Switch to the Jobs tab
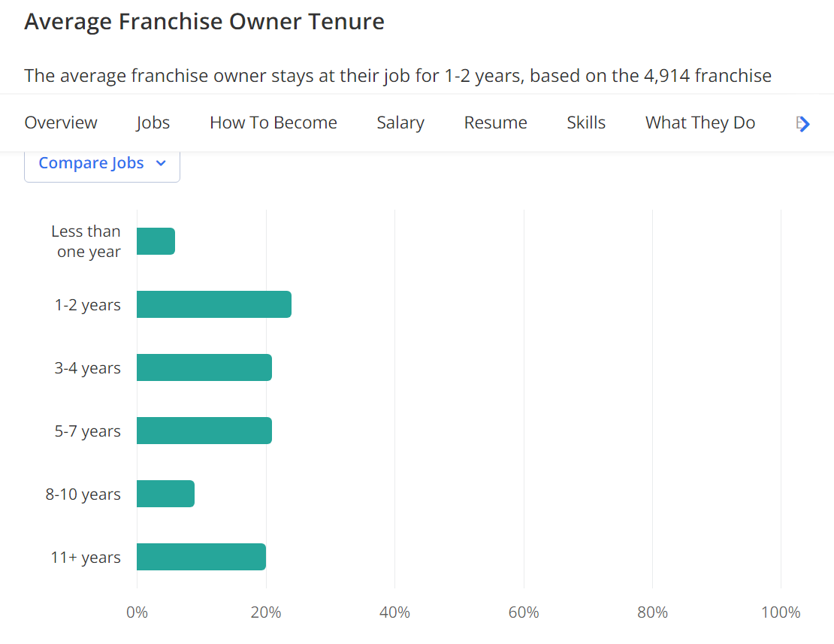 pos(153,123)
